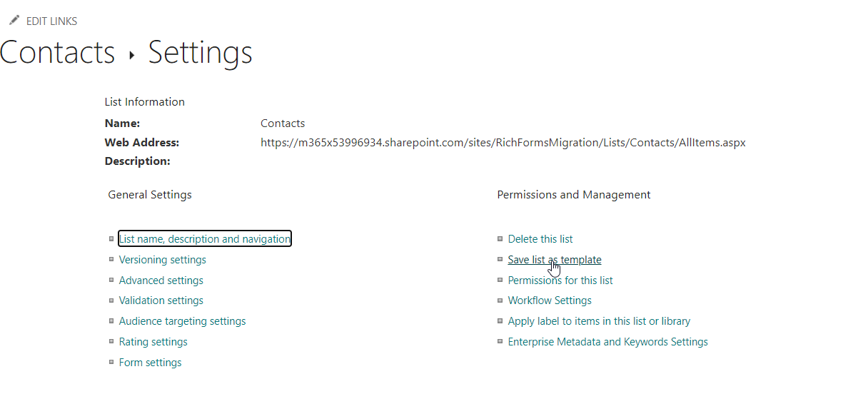Image resolution: width=868 pixels, height=394 pixels.
Task: Open Permissions for this list
Action: (x=560, y=281)
